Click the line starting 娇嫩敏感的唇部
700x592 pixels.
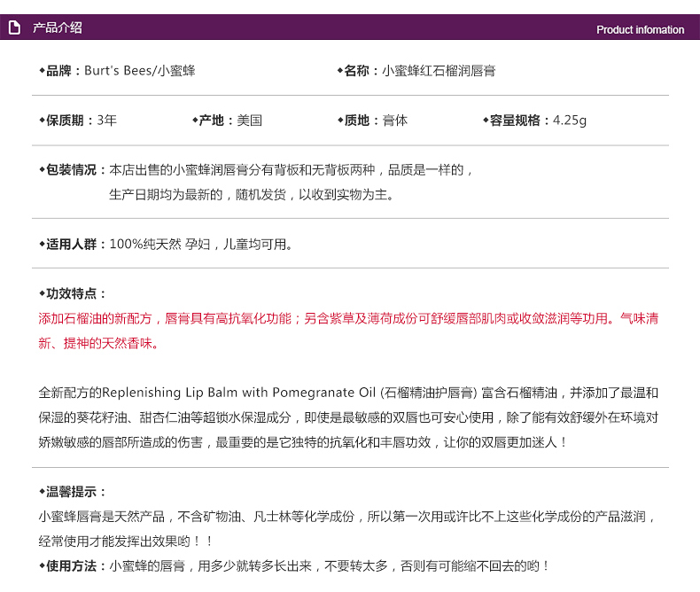pos(303,442)
